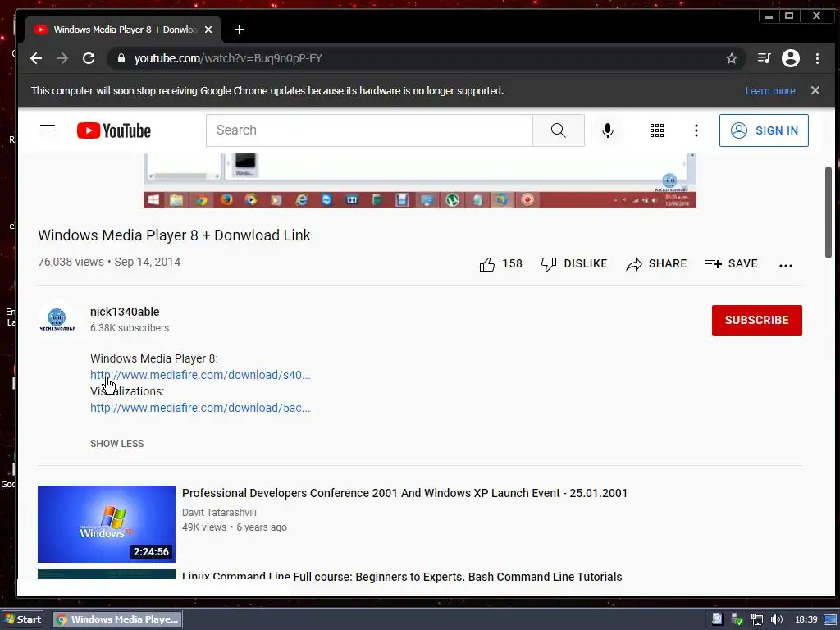Open the Windows Start menu
Image resolution: width=840 pixels, height=630 pixels.
pyautogui.click(x=22, y=619)
